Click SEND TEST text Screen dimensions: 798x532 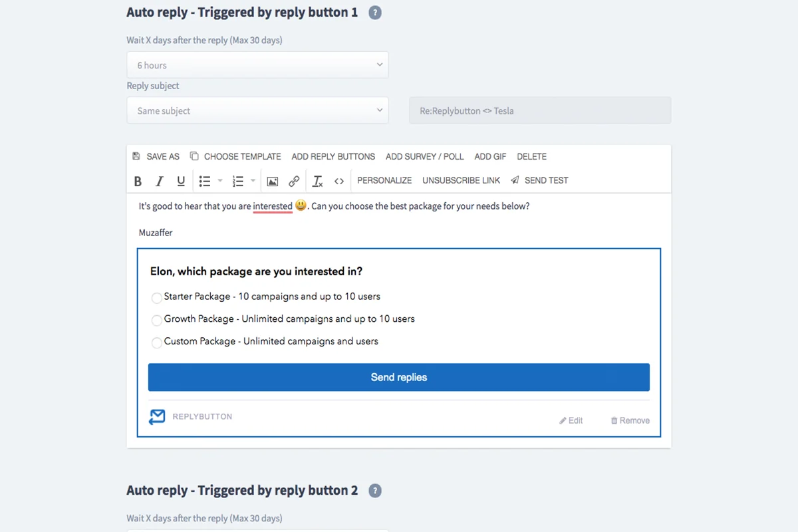click(x=547, y=181)
